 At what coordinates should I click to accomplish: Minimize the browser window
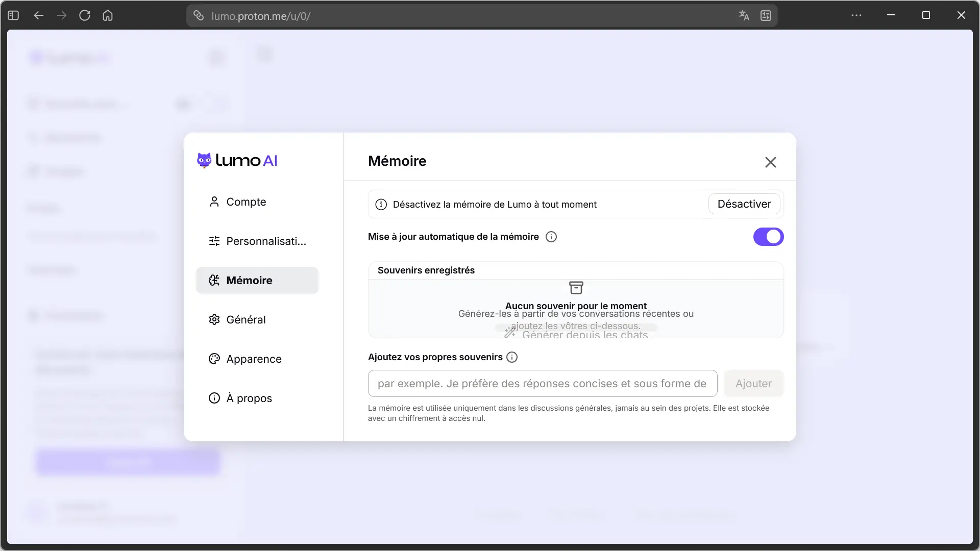click(891, 15)
